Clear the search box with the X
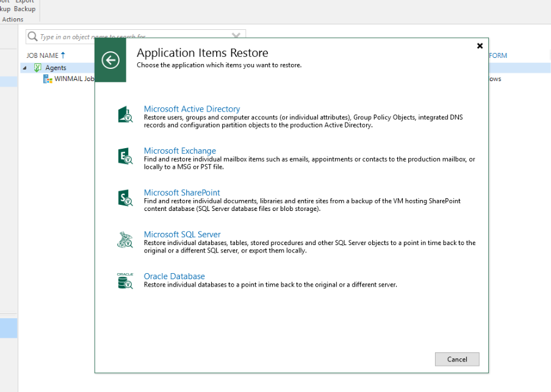Viewport: 551px width, 392px height. (236, 37)
